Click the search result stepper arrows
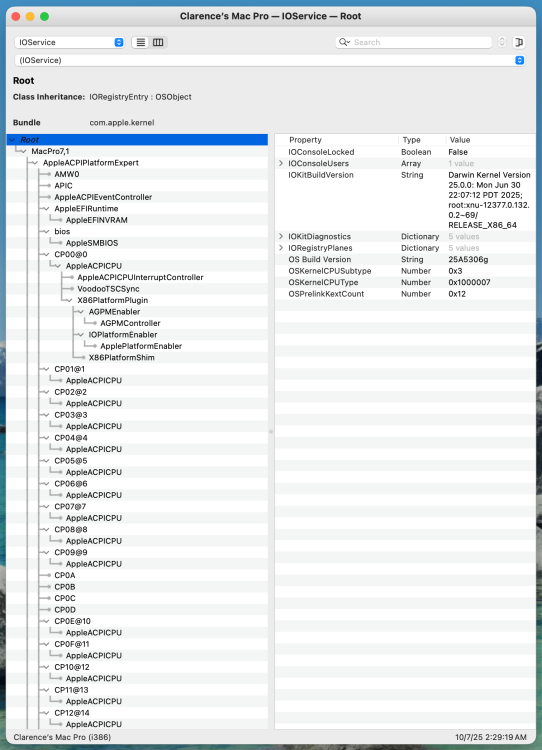 [502, 42]
